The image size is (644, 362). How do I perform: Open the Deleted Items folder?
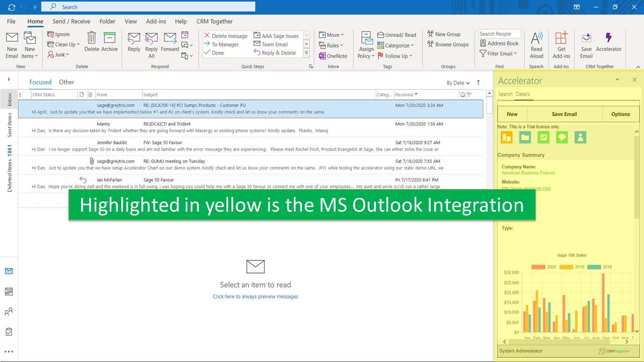pyautogui.click(x=9, y=168)
